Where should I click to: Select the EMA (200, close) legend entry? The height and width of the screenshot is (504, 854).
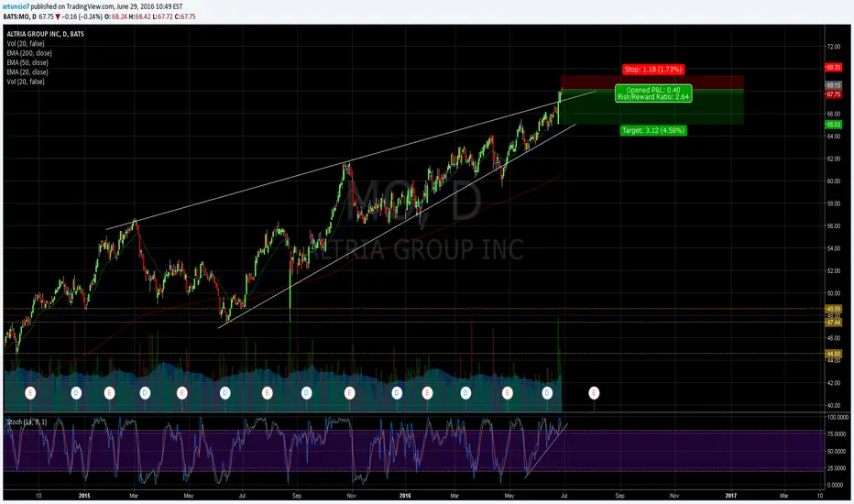pyautogui.click(x=29, y=53)
